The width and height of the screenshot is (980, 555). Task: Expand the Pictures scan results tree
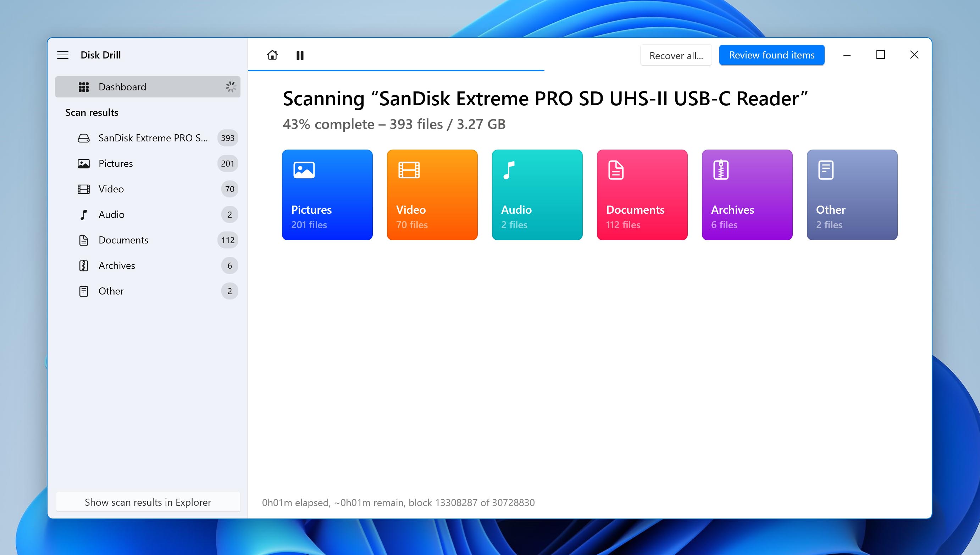pos(115,163)
